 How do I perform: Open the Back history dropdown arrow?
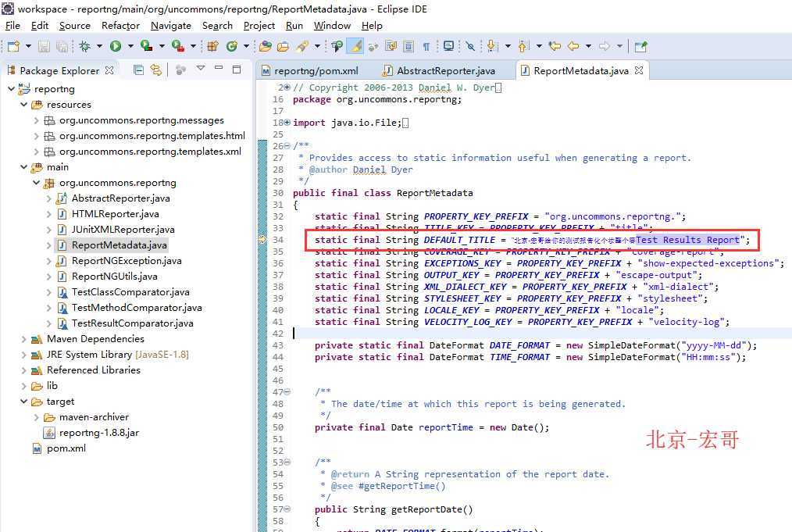[x=588, y=46]
